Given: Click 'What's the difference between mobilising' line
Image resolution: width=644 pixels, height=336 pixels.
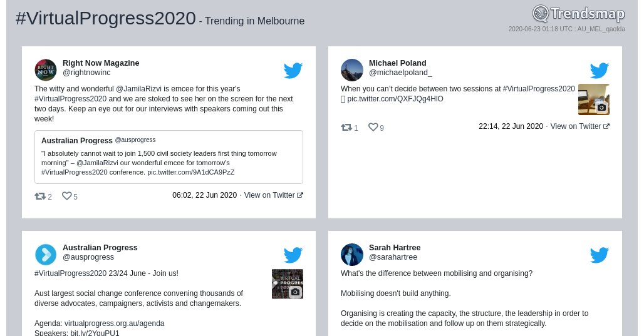Looking at the screenshot, I should click(437, 273).
